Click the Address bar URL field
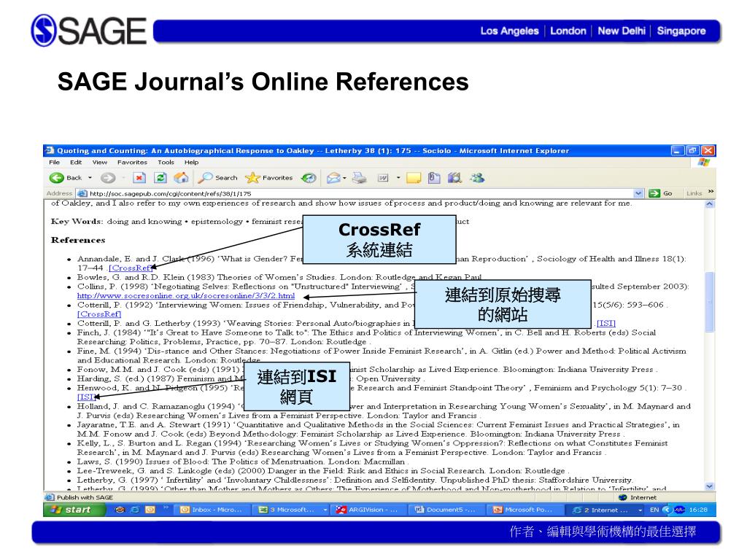 pyautogui.click(x=360, y=193)
